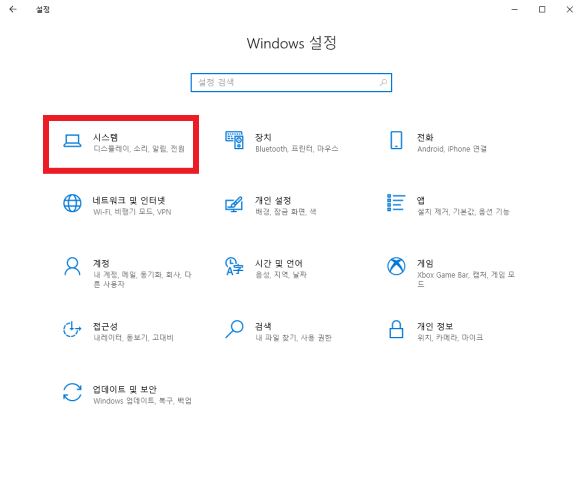The image size is (583, 483).
Task: Go back with the arrow button
Action: pyautogui.click(x=13, y=9)
